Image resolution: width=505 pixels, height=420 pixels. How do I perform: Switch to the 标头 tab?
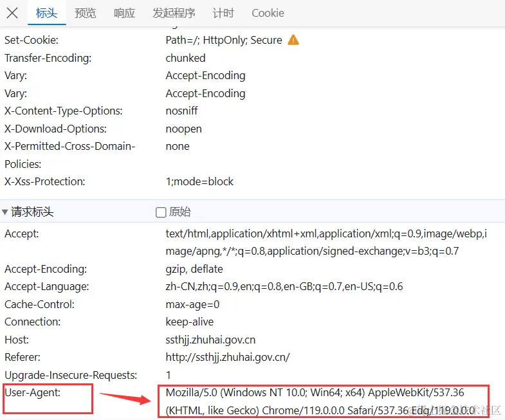[47, 14]
